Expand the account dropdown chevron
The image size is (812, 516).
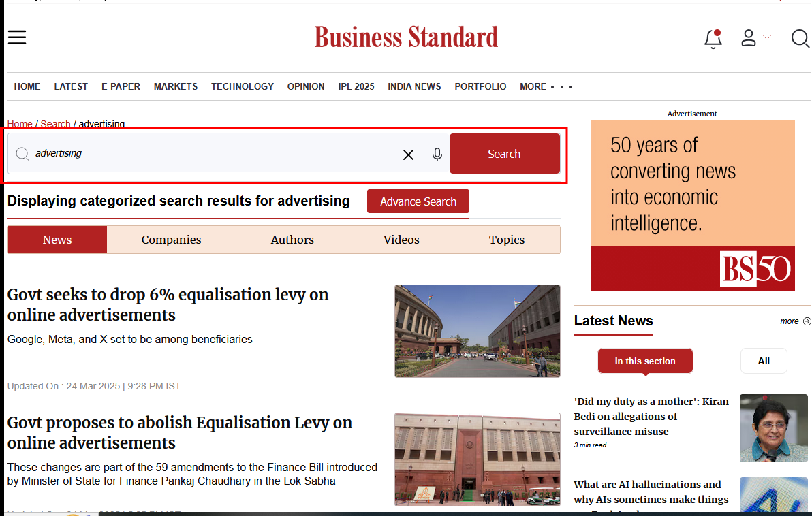pyautogui.click(x=767, y=38)
